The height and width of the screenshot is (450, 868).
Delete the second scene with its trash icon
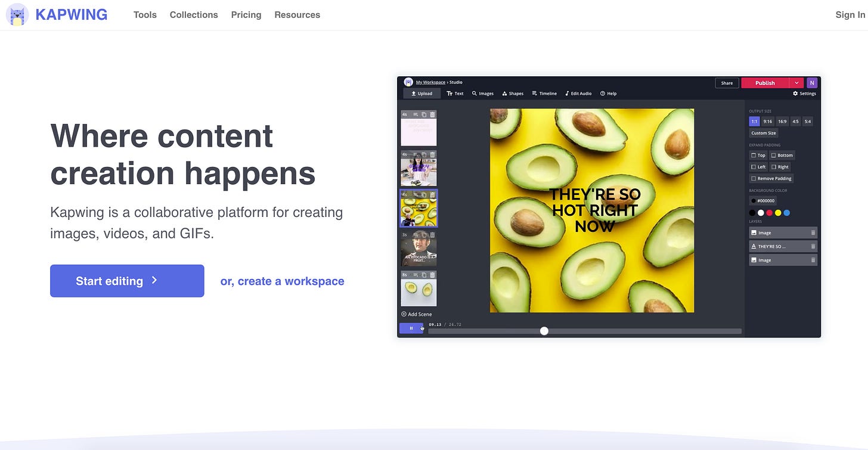(x=433, y=154)
